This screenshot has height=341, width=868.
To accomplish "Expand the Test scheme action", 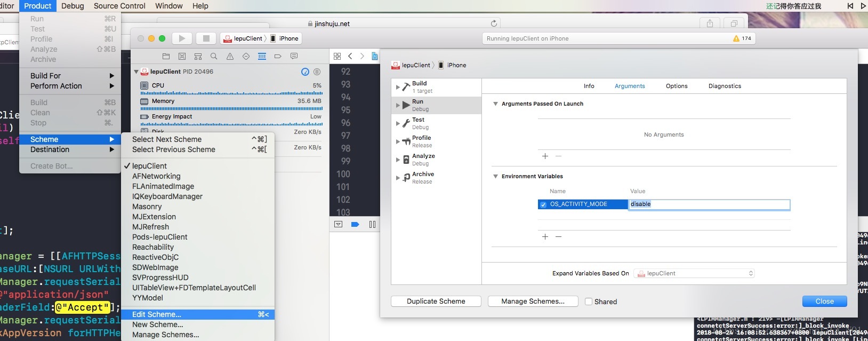I will (x=398, y=123).
